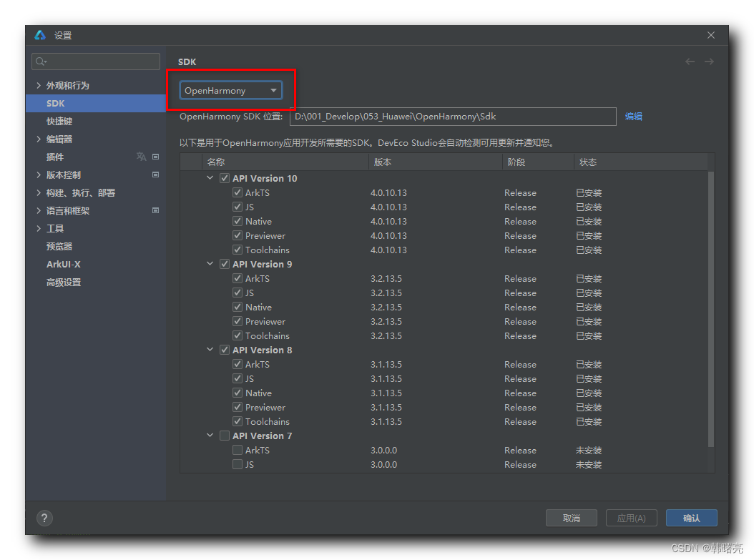Close the 设置 dialog
The width and height of the screenshot is (754, 560).
tap(711, 35)
